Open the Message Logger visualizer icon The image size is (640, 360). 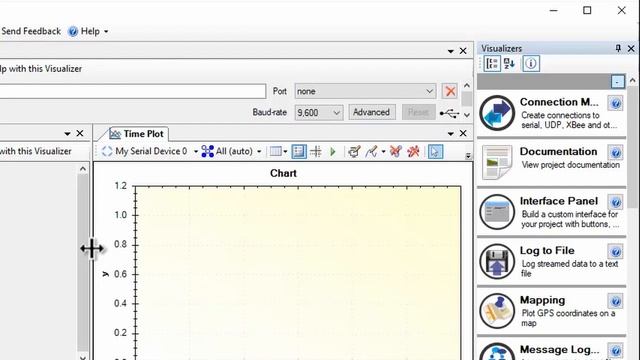point(497,352)
